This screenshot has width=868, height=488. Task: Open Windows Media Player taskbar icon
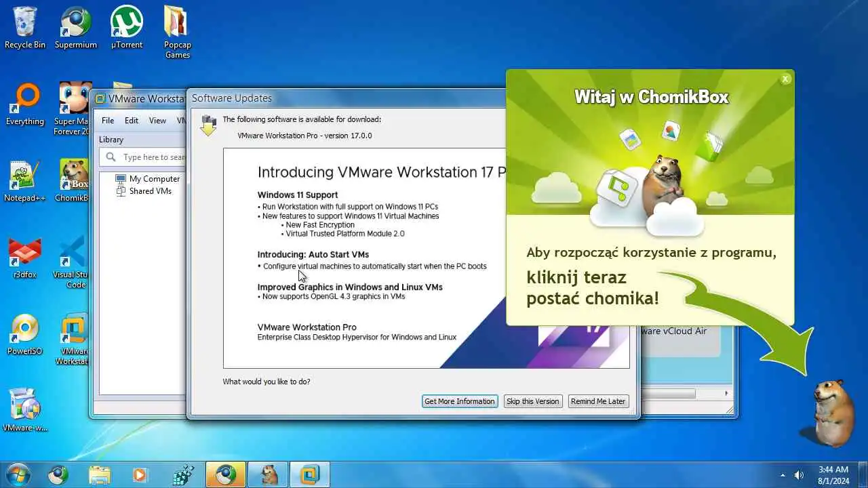pyautogui.click(x=140, y=474)
